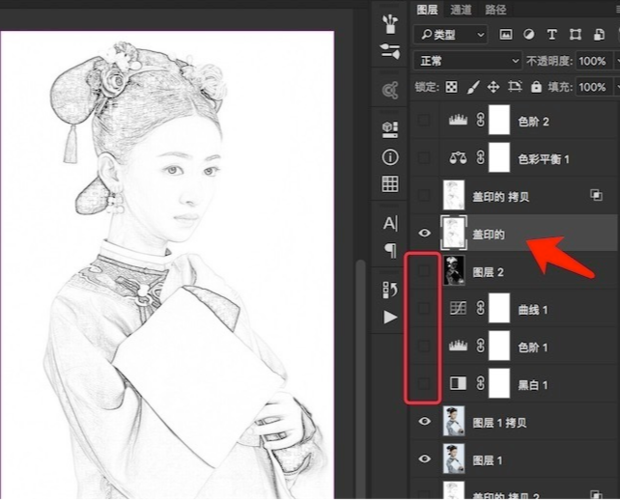Open the Libraries panel icon
620x500 pixels.
coord(390,91)
